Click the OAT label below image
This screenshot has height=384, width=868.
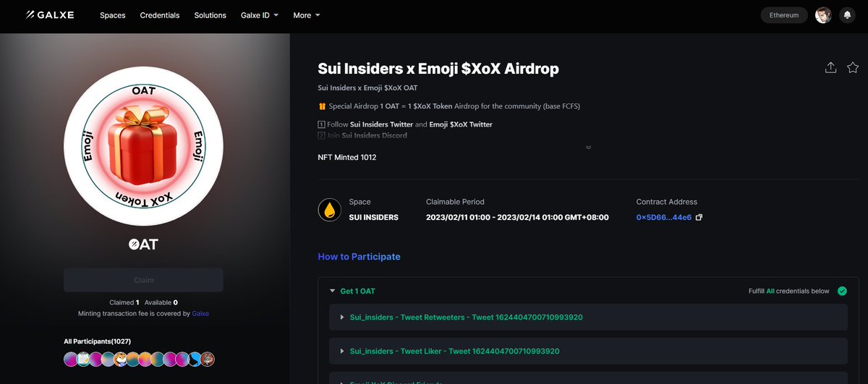pyautogui.click(x=143, y=244)
